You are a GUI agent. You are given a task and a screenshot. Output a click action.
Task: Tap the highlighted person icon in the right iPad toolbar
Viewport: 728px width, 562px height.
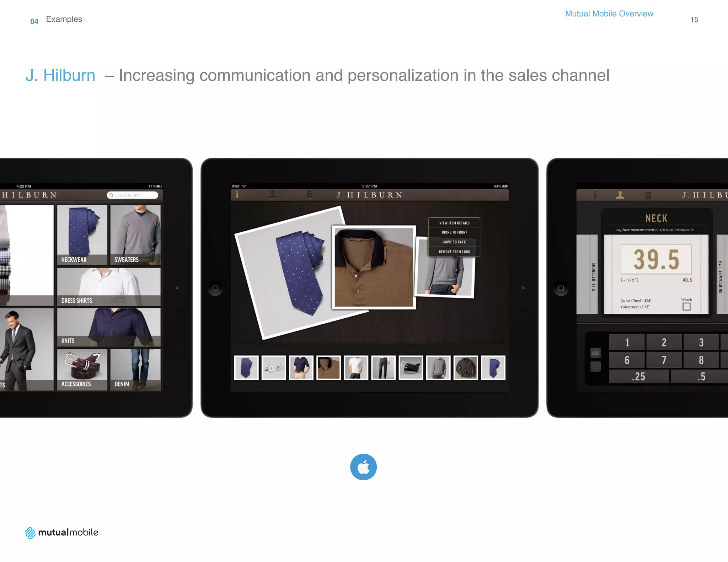click(620, 195)
